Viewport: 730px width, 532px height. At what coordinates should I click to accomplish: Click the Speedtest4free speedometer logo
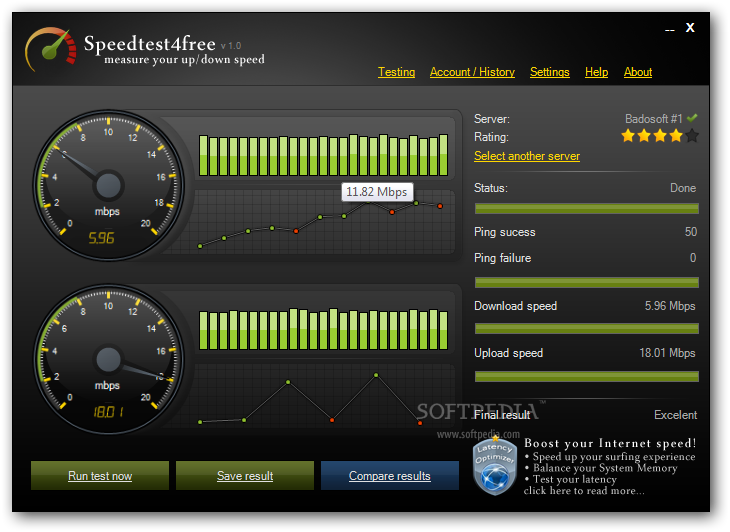pos(50,48)
